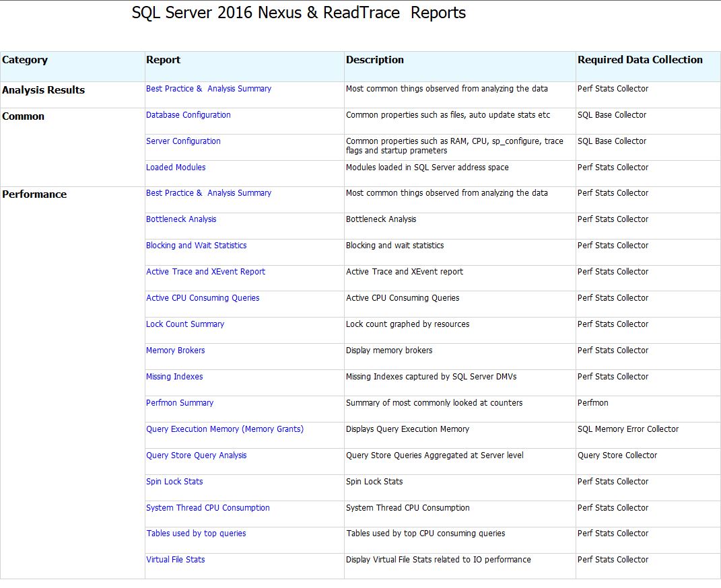This screenshot has height=588, width=721.
Task: Open Active Trace and XEvent Report
Action: (205, 272)
